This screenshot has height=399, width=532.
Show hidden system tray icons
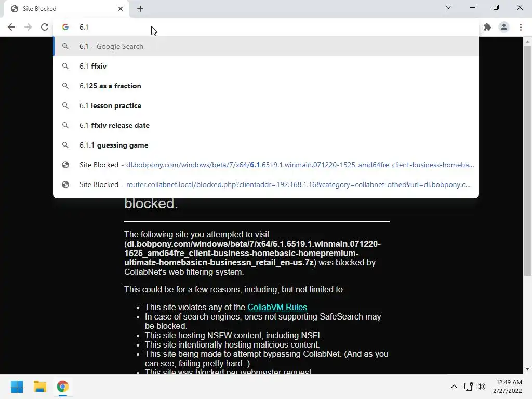[454, 387]
